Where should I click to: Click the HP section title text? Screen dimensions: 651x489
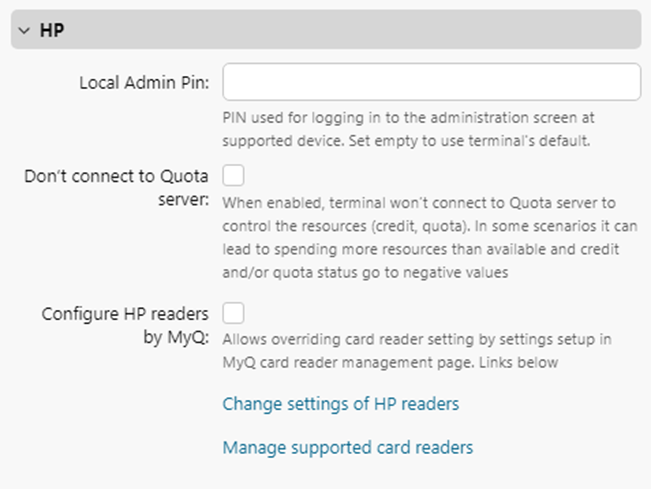click(x=52, y=31)
